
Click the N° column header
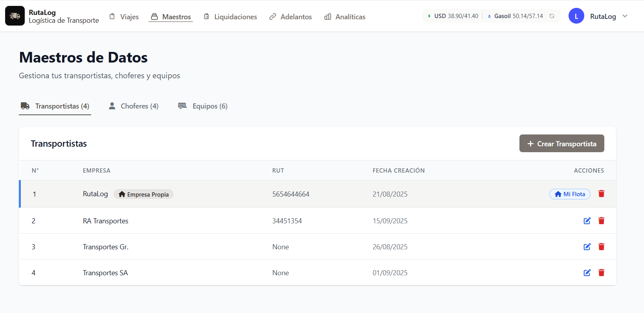tap(35, 171)
